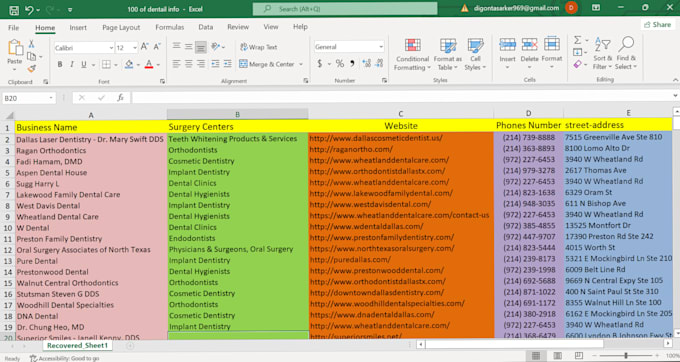Open Cell Styles gallery
Viewport: 680px width, 362px height.
[x=475, y=54]
